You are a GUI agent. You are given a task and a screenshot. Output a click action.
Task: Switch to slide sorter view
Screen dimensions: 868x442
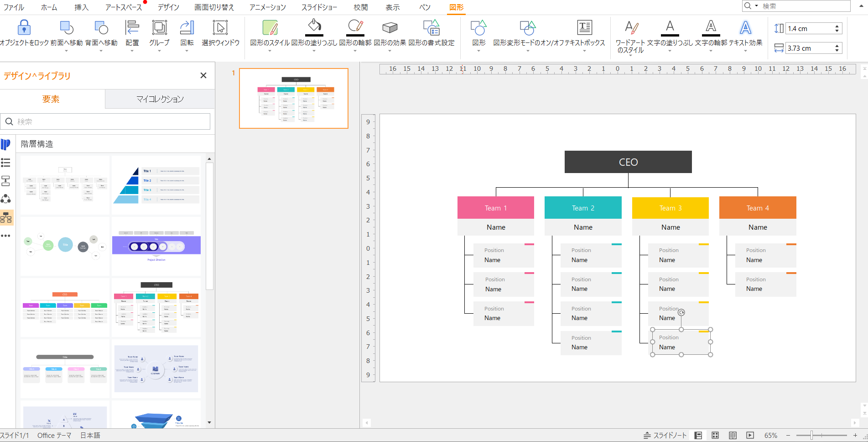pos(715,436)
